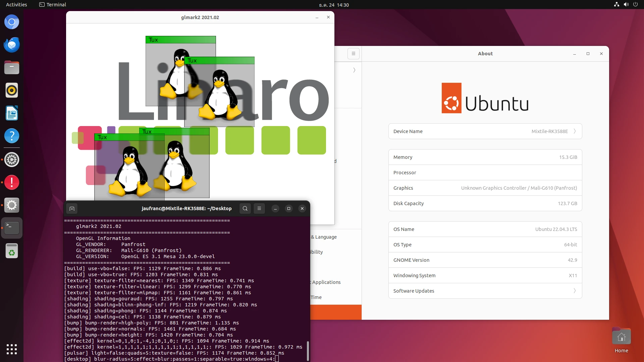Open the Home folder desktop icon

click(621, 340)
